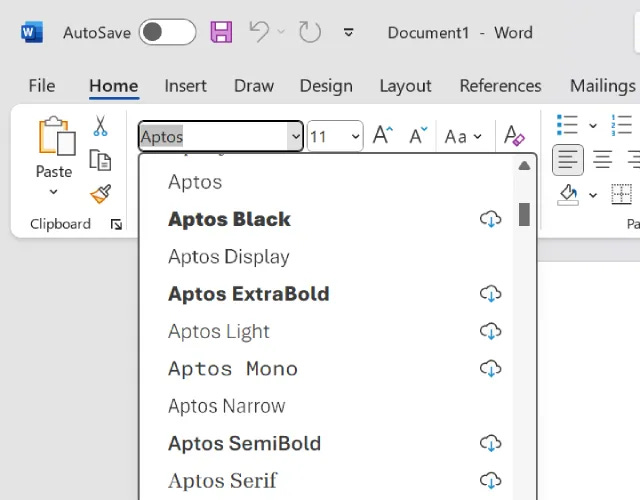Apply numbered list formatting

pos(621,125)
